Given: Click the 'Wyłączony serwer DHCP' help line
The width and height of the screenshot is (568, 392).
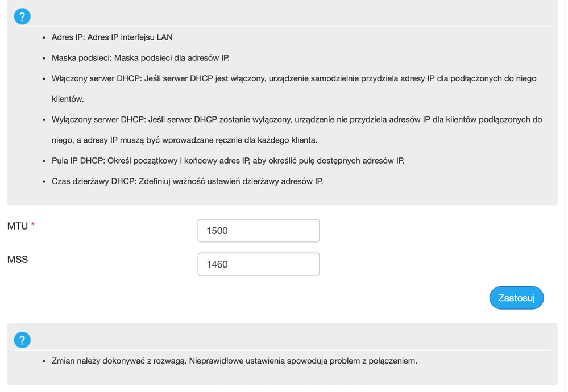Looking at the screenshot, I should [x=297, y=120].
